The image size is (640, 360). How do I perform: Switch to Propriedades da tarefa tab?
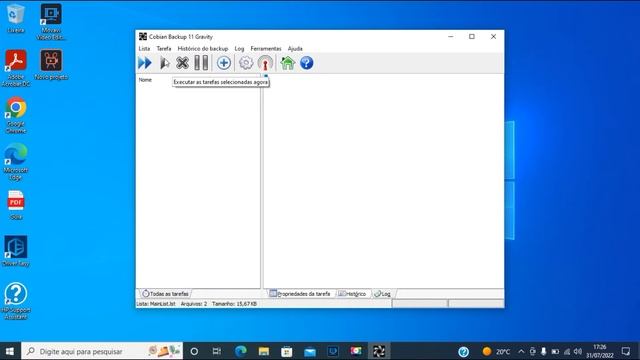(300, 293)
